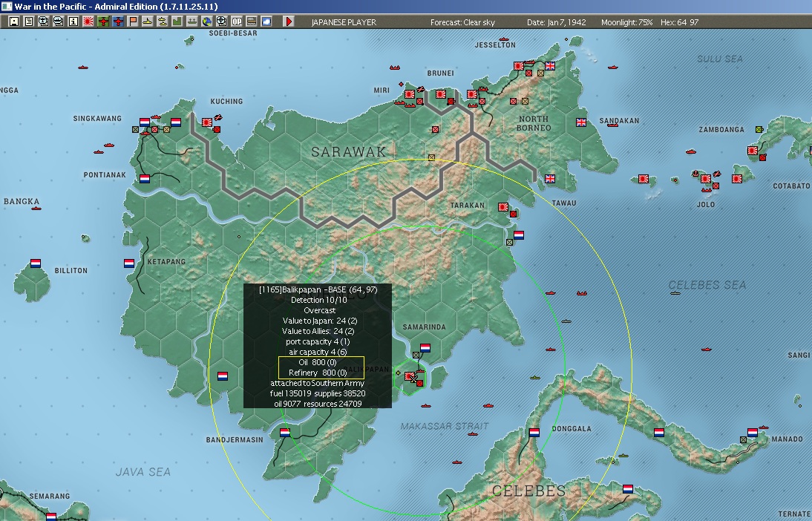Click the highlighted Oil and Refinery box
812x521 pixels.
click(321, 367)
